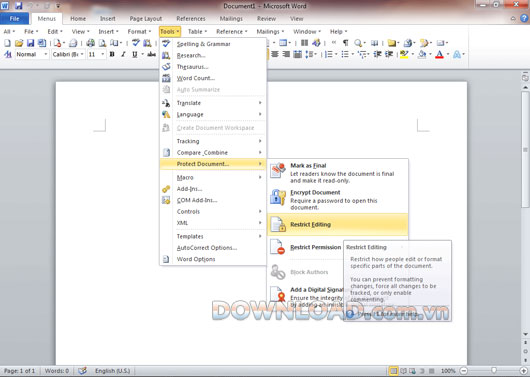Viewport: 530px width, 377px height.
Task: Click the Thesaurus menu icon
Action: tap(166, 67)
